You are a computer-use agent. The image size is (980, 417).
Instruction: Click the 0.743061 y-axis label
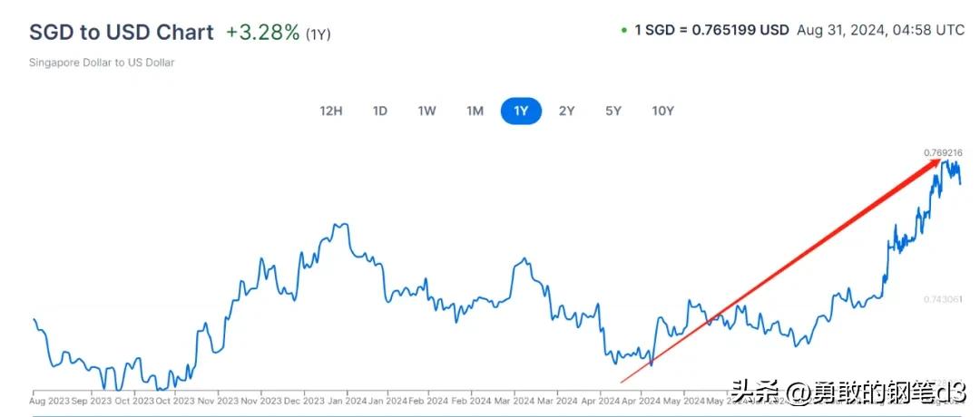(x=942, y=299)
